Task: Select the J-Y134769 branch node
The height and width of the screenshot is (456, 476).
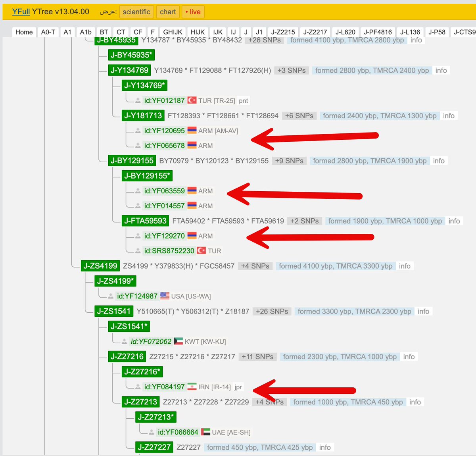Action: point(130,70)
